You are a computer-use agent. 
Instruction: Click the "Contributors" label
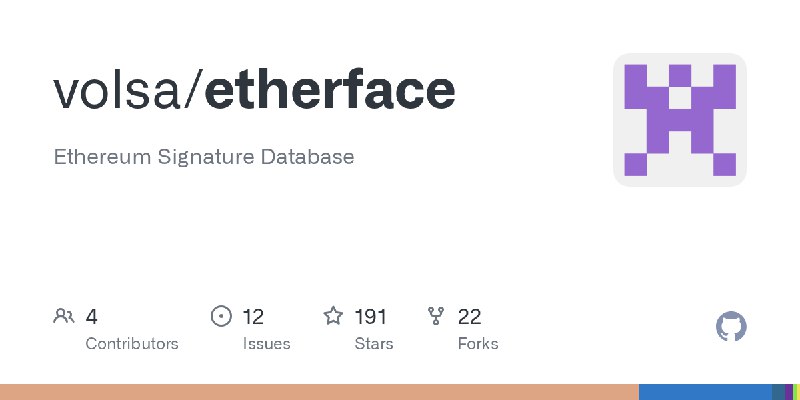click(x=132, y=344)
